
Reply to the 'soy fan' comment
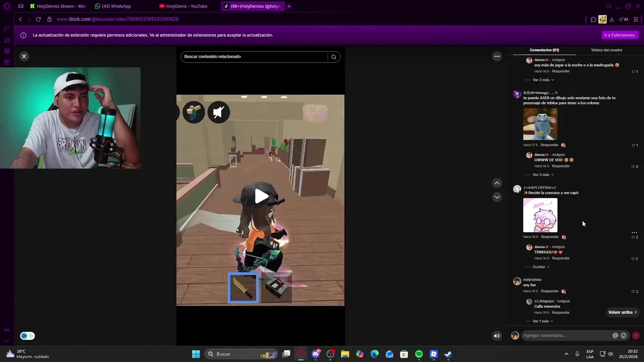click(549, 291)
